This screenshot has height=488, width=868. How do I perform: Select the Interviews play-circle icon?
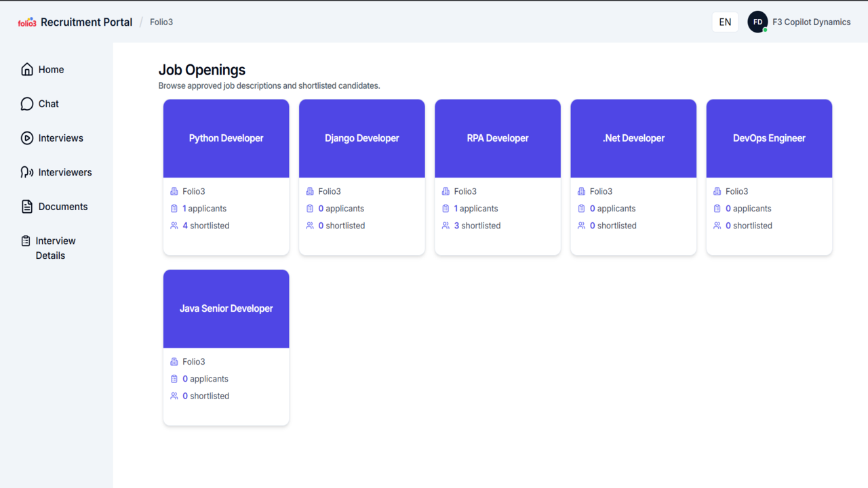point(27,138)
